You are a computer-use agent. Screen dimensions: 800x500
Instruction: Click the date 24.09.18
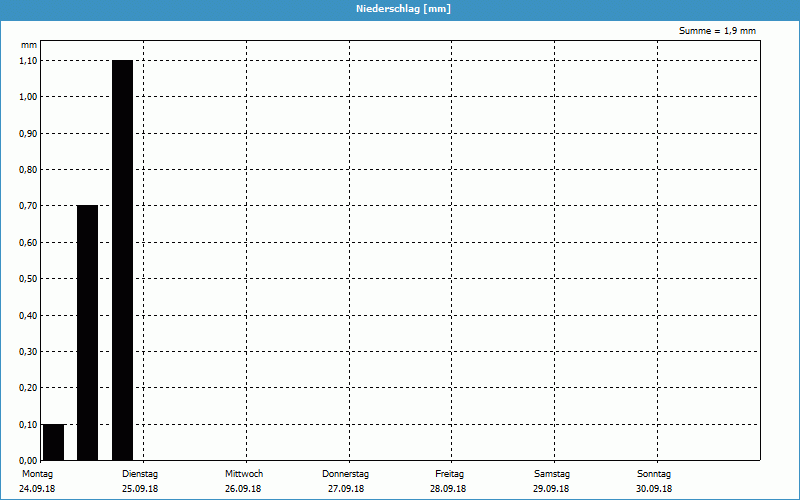[x=37, y=489]
